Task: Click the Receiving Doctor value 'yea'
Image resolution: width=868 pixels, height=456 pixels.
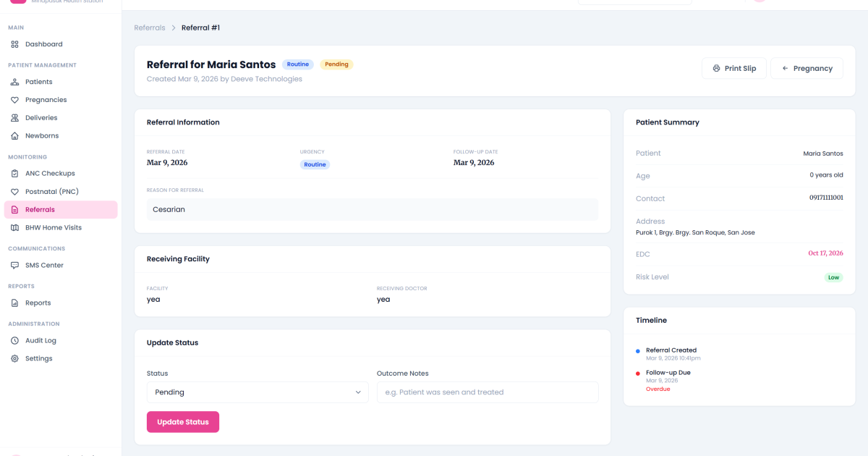Action: pos(383,299)
